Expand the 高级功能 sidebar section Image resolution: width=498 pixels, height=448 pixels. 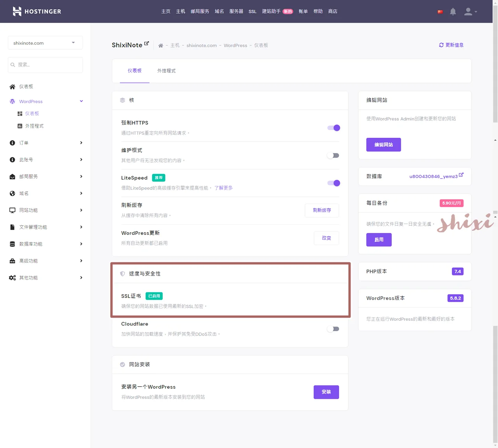(x=81, y=261)
